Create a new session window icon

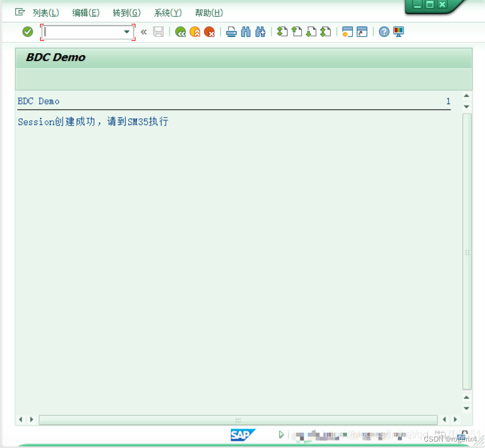coord(347,32)
